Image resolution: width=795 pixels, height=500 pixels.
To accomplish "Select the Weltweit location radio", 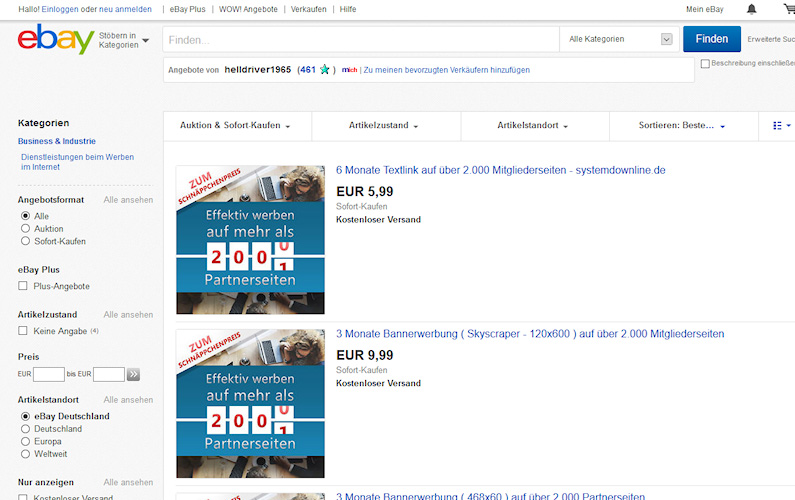I will click(x=25, y=454).
